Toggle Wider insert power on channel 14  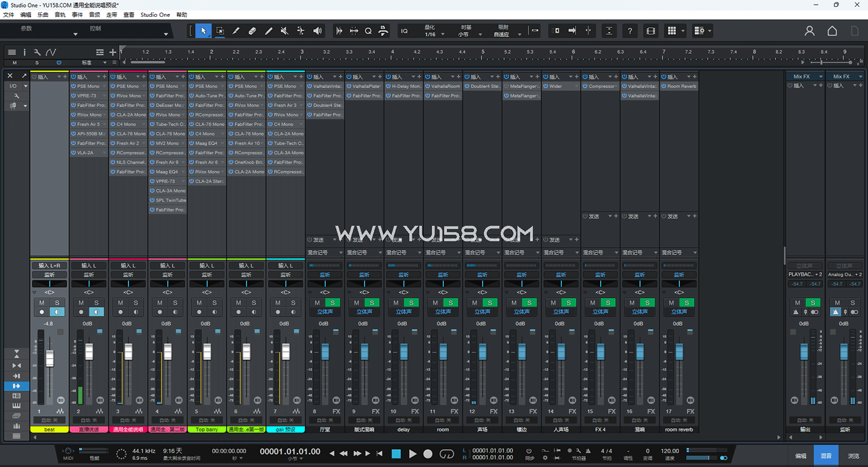point(546,86)
